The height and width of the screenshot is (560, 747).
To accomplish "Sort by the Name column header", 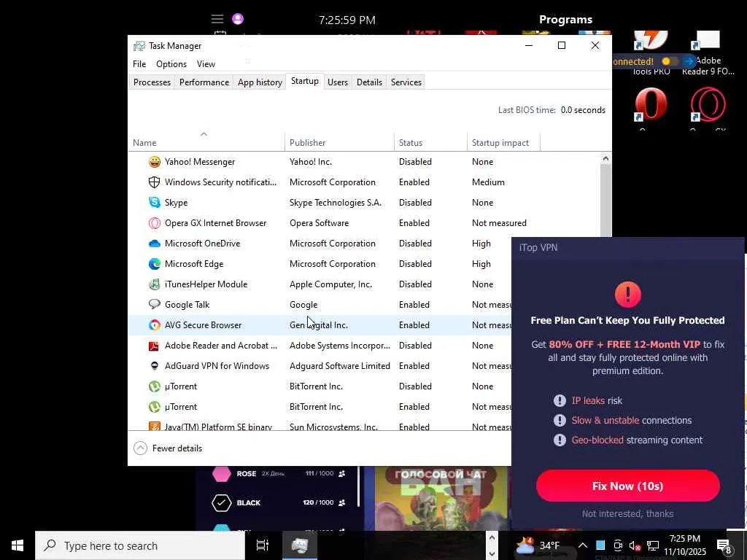I will click(206, 142).
